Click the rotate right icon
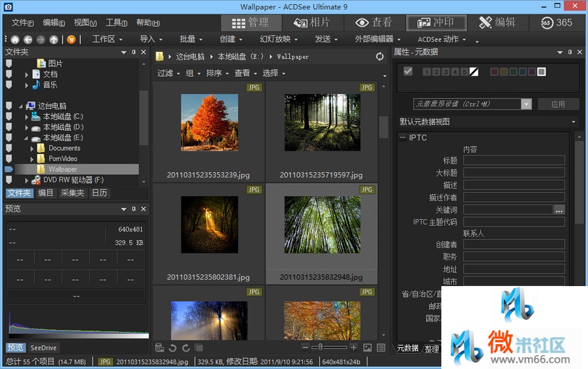This screenshot has height=369, width=588. point(186,348)
